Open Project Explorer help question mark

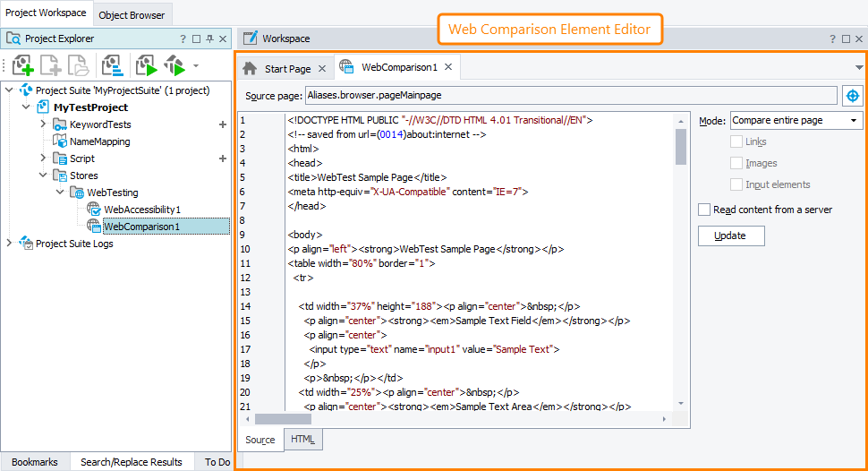pos(183,39)
